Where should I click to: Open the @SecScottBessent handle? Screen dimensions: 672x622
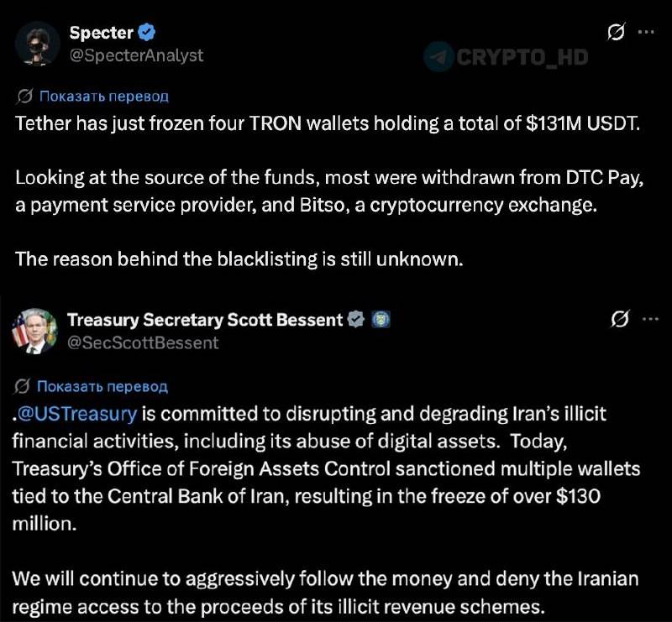coord(143,342)
